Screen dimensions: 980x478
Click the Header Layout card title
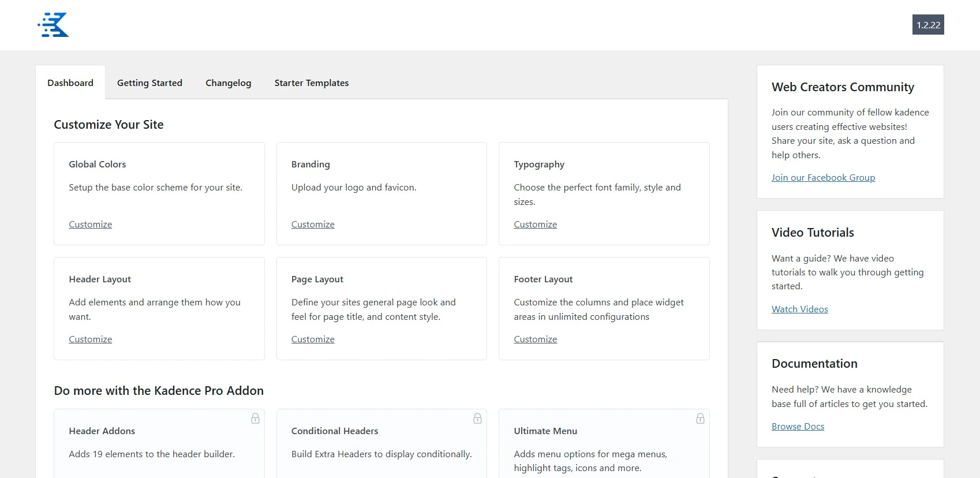click(100, 279)
